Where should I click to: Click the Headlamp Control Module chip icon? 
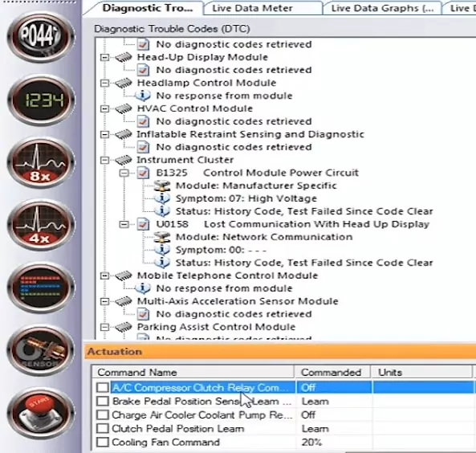coord(124,83)
